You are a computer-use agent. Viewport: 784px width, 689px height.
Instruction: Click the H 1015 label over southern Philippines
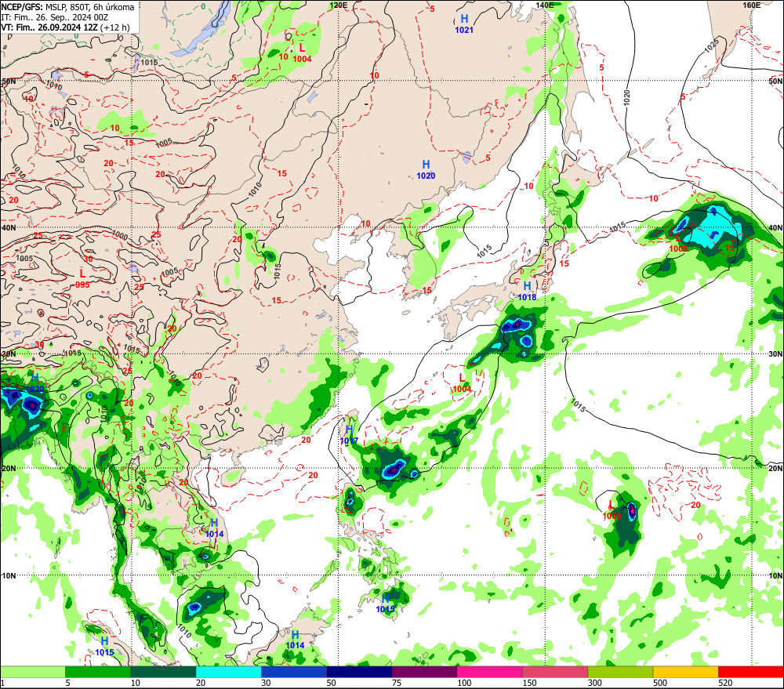click(x=385, y=604)
